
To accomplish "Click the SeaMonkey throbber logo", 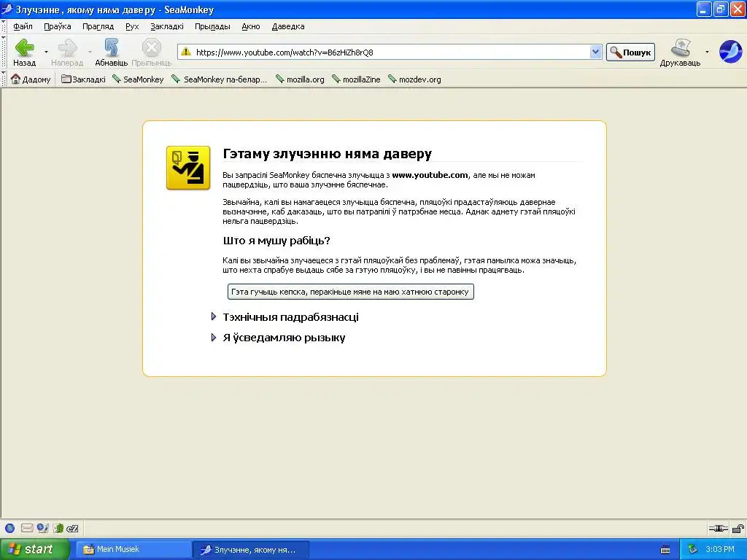I will (x=730, y=52).
